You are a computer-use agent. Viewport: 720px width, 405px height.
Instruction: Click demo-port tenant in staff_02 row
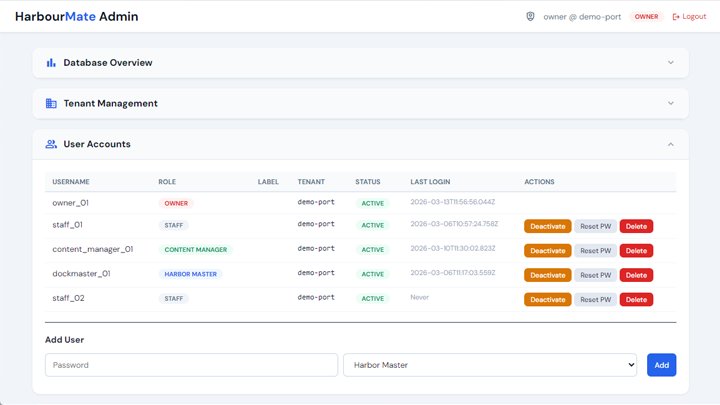pyautogui.click(x=316, y=298)
